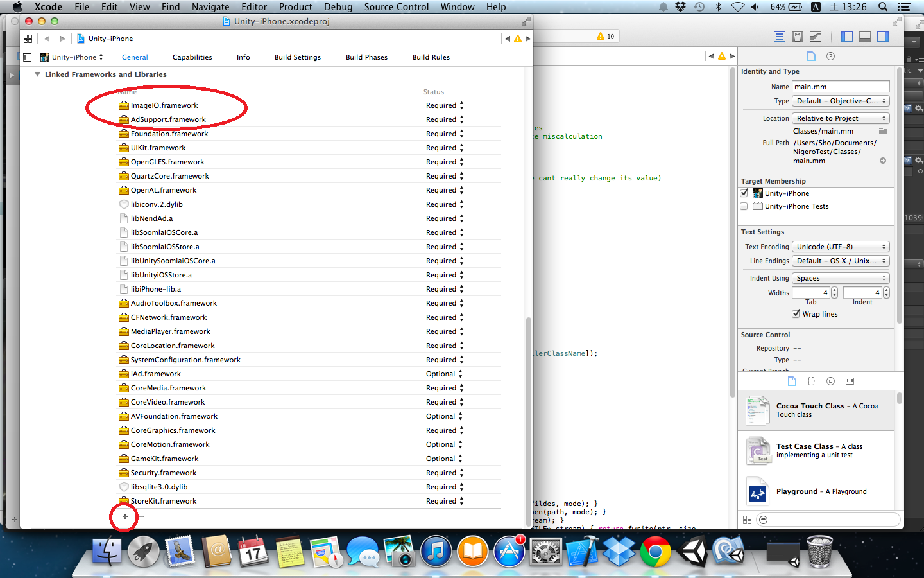Open Dropbox from the Dock
Viewport: 924px width, 578px height.
tap(619, 552)
